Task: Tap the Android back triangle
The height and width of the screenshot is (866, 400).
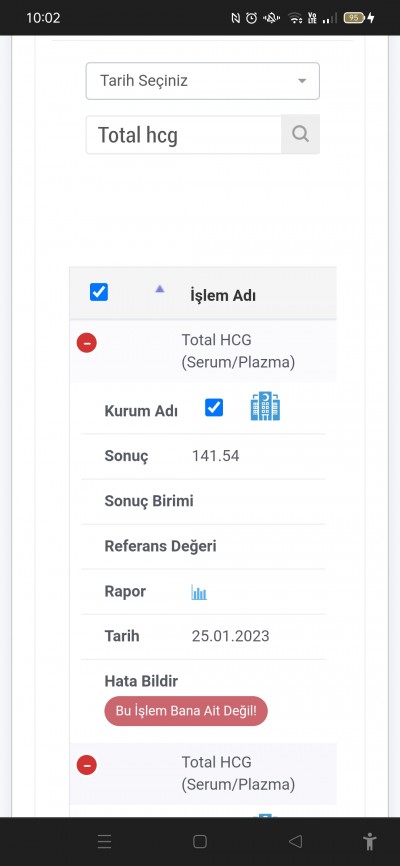Action: coord(296,841)
